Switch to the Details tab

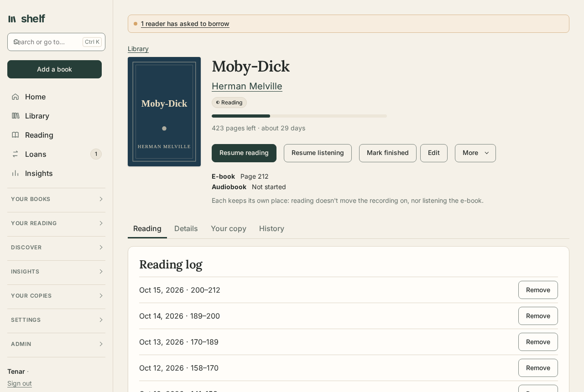[x=186, y=229]
